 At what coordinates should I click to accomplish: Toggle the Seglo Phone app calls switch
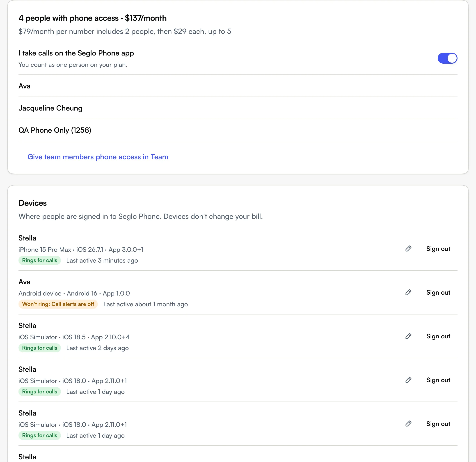click(x=447, y=58)
